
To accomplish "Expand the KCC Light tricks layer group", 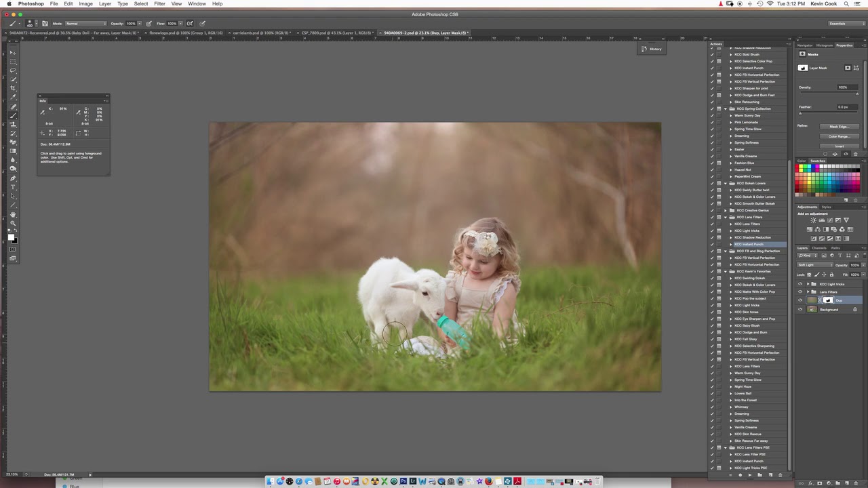I will pos(808,284).
